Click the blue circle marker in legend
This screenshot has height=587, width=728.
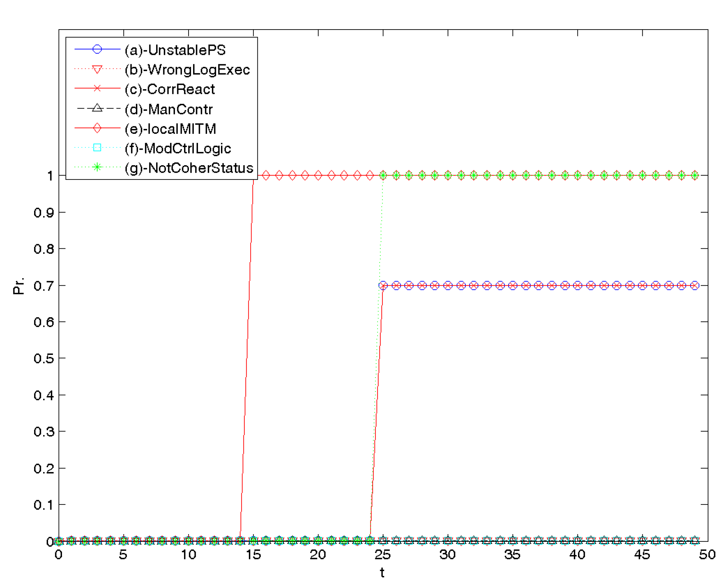97,49
